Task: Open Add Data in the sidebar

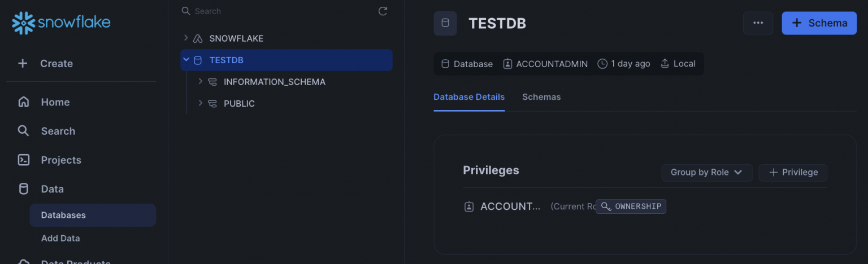Action: (60, 238)
